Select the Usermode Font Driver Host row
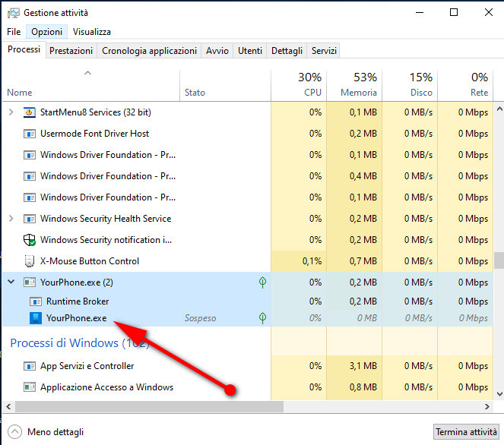504x445 pixels. tap(248, 134)
